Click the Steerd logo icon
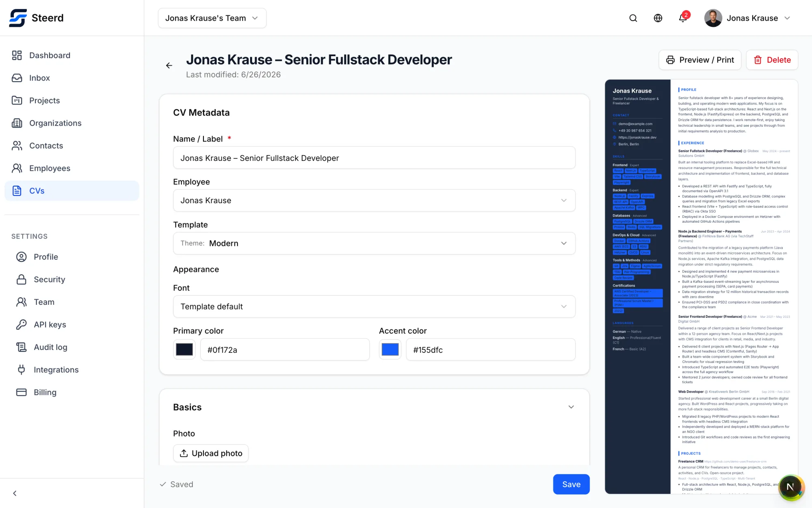Viewport: 812px width, 508px height. coord(18,18)
